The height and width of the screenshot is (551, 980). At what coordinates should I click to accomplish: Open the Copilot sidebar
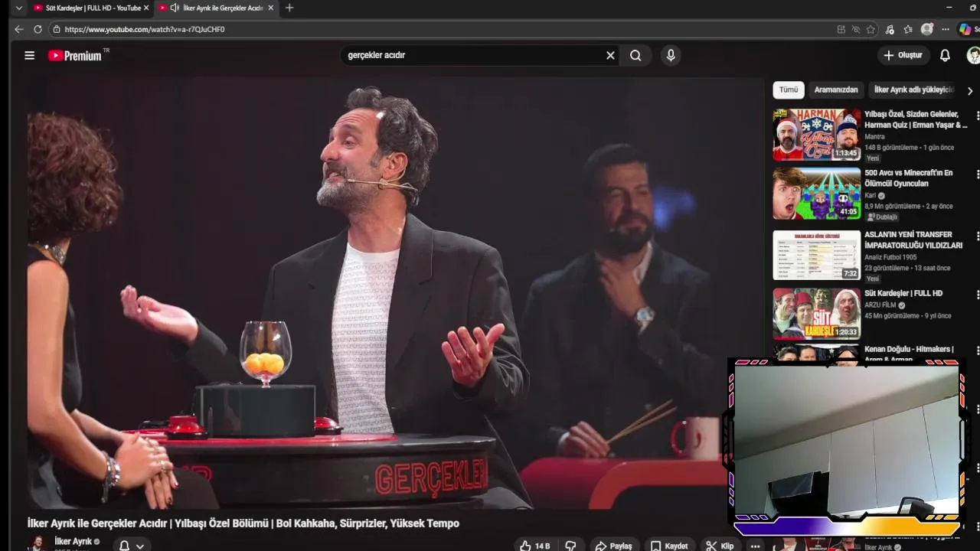[965, 29]
